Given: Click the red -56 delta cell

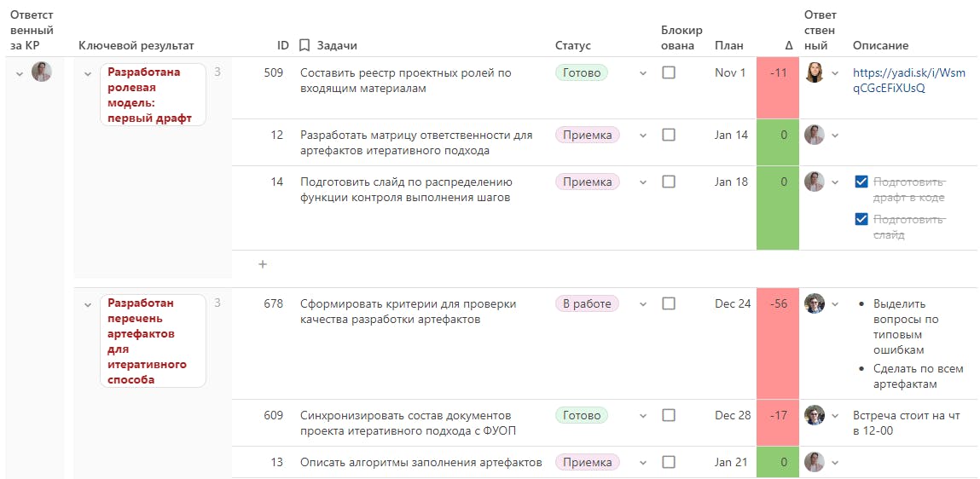Looking at the screenshot, I should (778, 343).
